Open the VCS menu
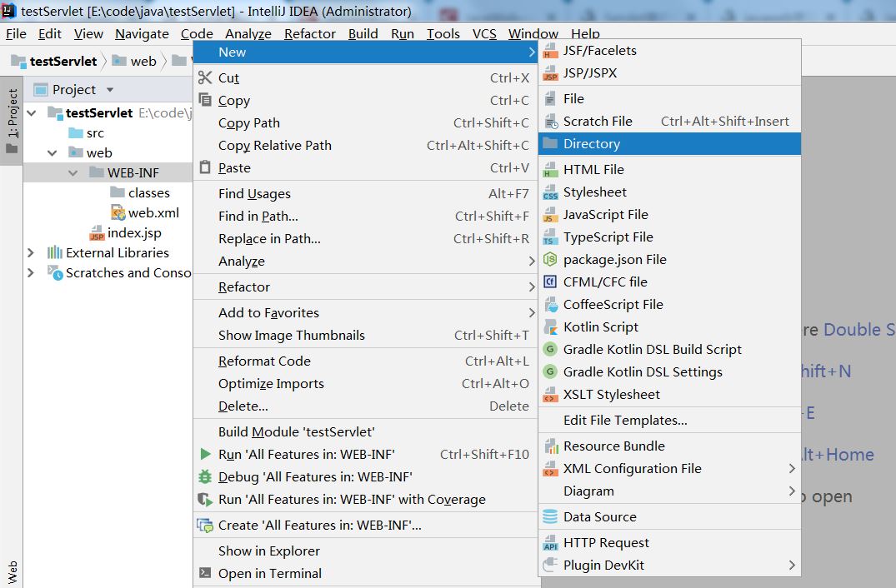The height and width of the screenshot is (588, 896). (x=484, y=33)
